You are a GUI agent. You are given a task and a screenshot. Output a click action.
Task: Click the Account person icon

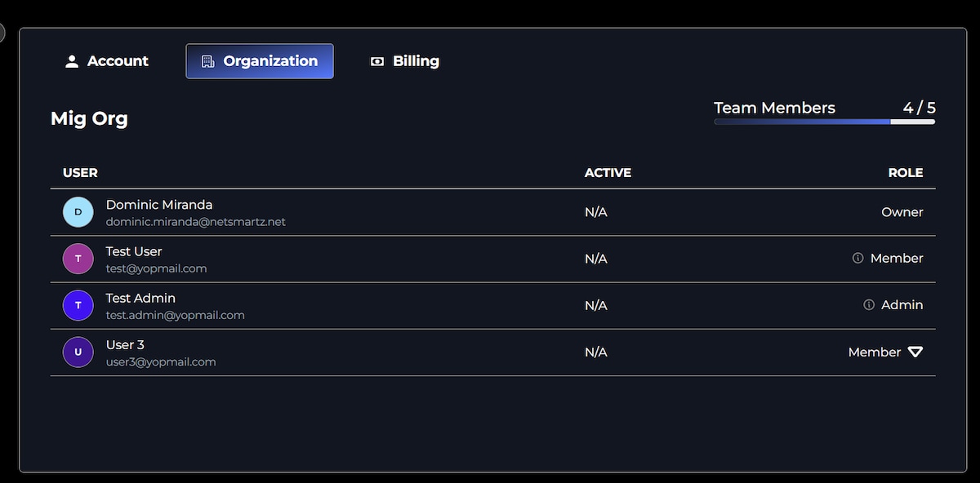(x=72, y=61)
